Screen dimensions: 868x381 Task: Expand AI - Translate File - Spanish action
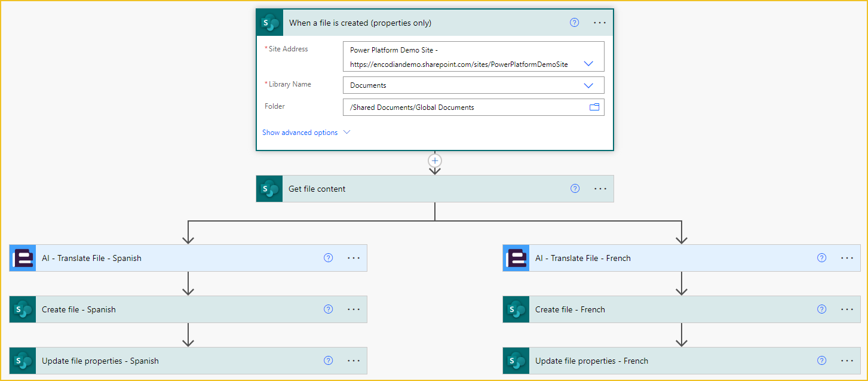[x=188, y=258]
